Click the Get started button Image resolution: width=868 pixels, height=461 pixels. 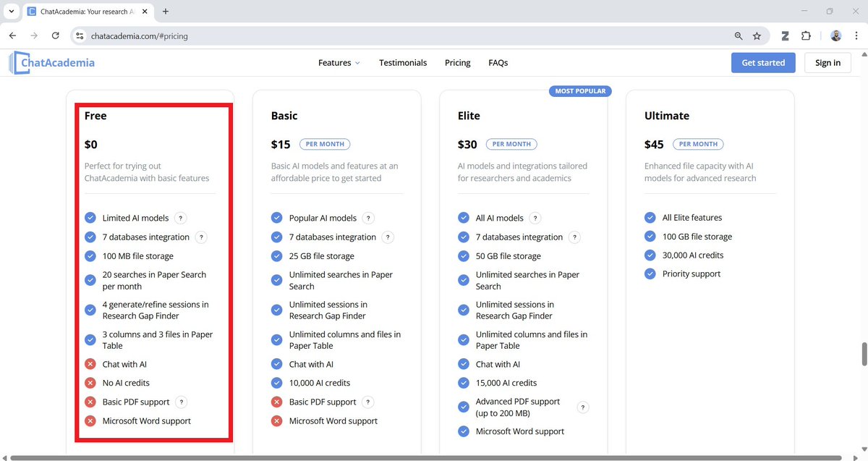(x=763, y=63)
